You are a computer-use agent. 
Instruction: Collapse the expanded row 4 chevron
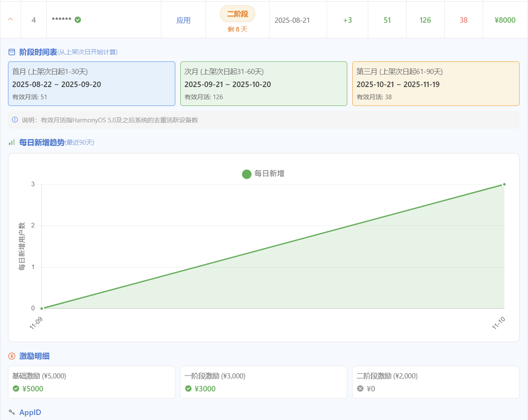(11, 19)
